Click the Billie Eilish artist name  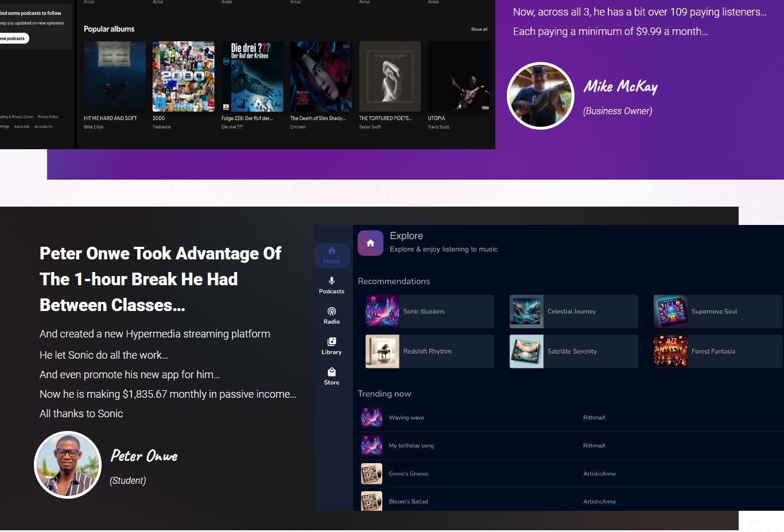click(x=94, y=127)
